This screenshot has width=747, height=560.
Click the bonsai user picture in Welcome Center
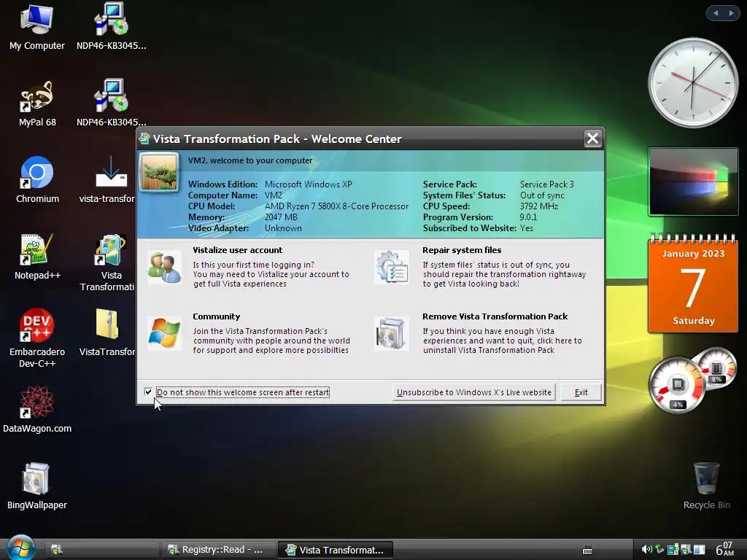(158, 172)
